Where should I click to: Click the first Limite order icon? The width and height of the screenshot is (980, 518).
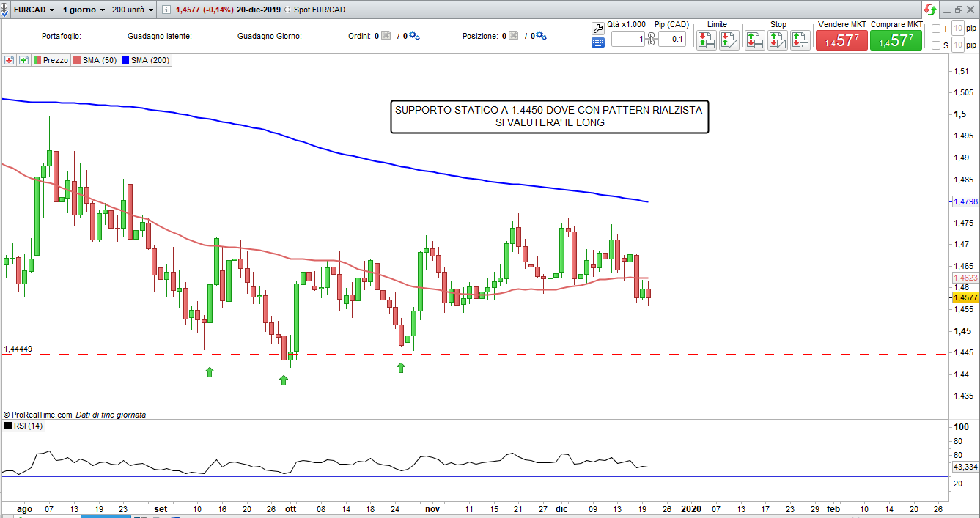coord(706,40)
